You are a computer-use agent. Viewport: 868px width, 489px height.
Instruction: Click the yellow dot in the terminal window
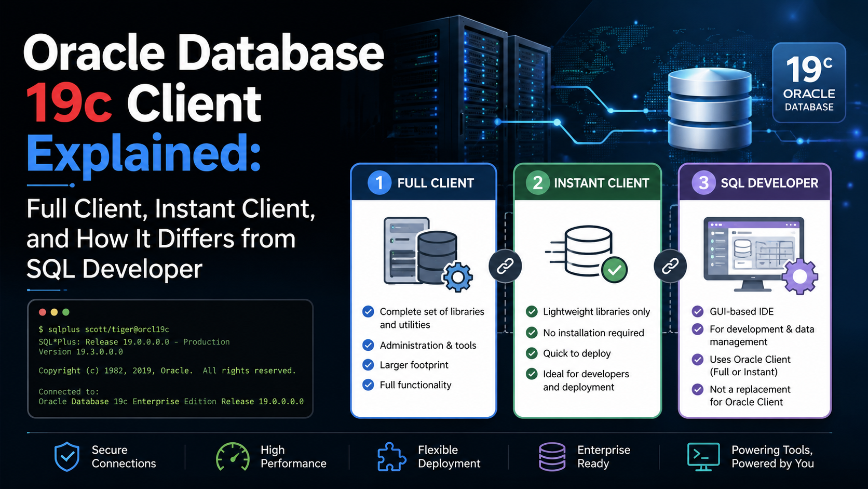(x=54, y=312)
